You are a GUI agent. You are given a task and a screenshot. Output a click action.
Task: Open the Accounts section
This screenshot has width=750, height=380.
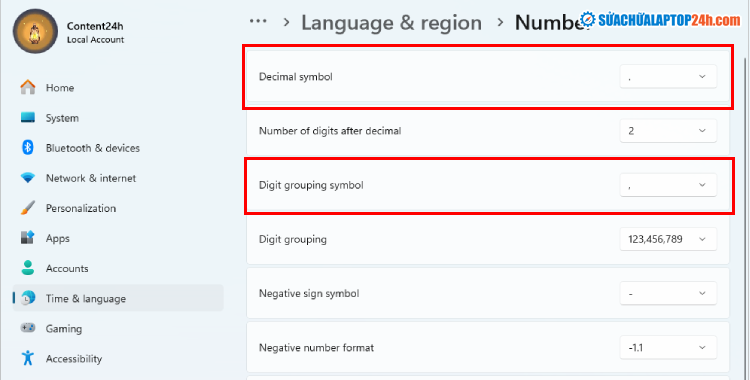[118, 268]
